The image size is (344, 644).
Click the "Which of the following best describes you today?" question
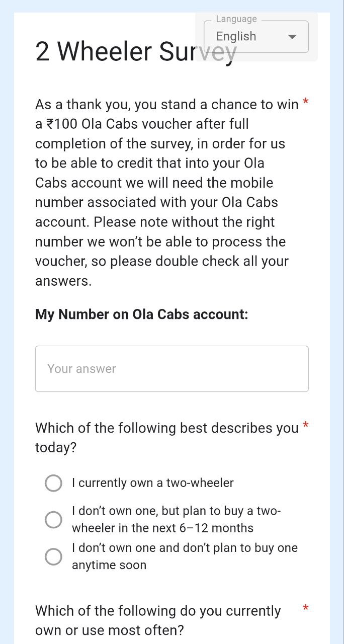pyautogui.click(x=166, y=438)
